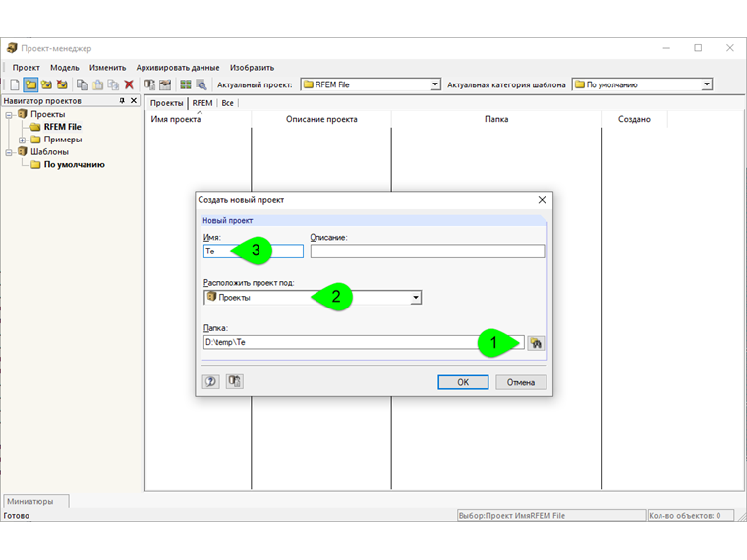Viewport: 747px width, 560px height.
Task: Click the new model blank page icon
Action: point(15,84)
